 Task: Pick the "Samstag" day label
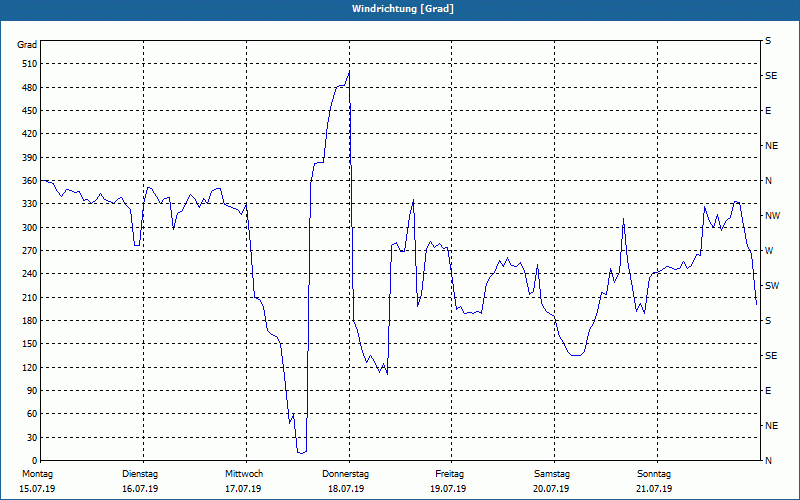[x=552, y=474]
